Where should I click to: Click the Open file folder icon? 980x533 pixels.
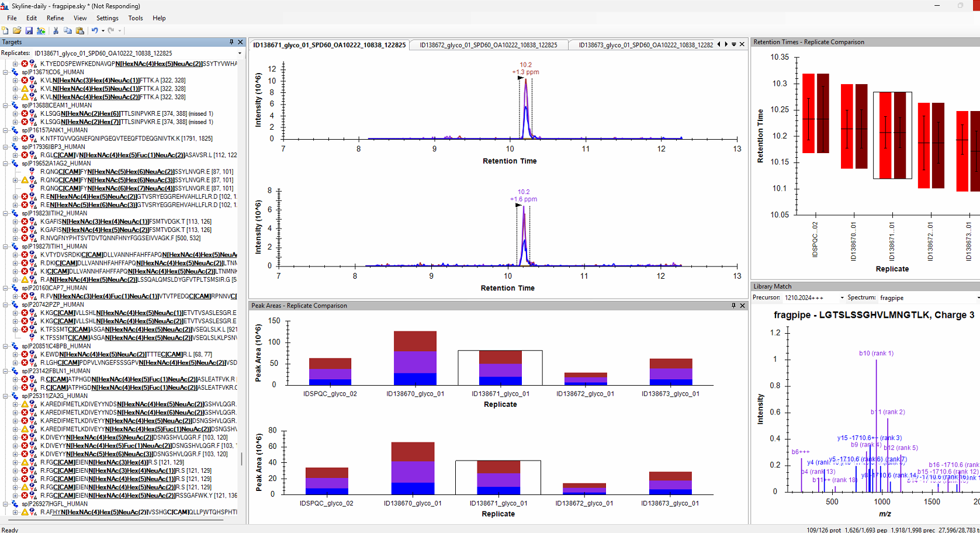coord(17,30)
